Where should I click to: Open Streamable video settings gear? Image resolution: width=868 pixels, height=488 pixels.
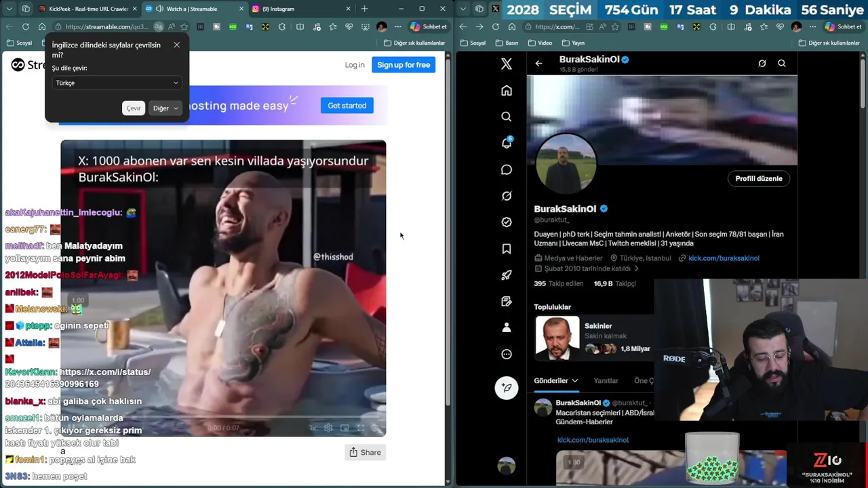point(328,428)
